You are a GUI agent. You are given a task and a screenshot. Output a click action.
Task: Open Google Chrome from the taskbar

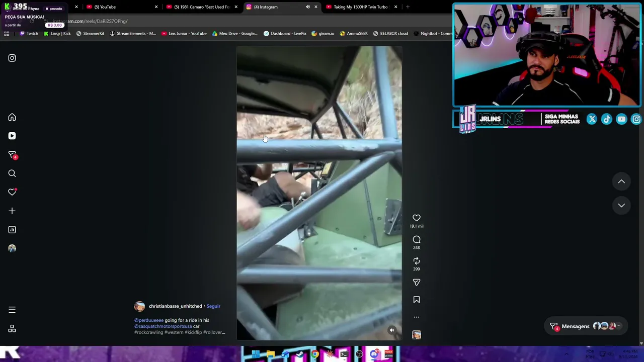314,354
